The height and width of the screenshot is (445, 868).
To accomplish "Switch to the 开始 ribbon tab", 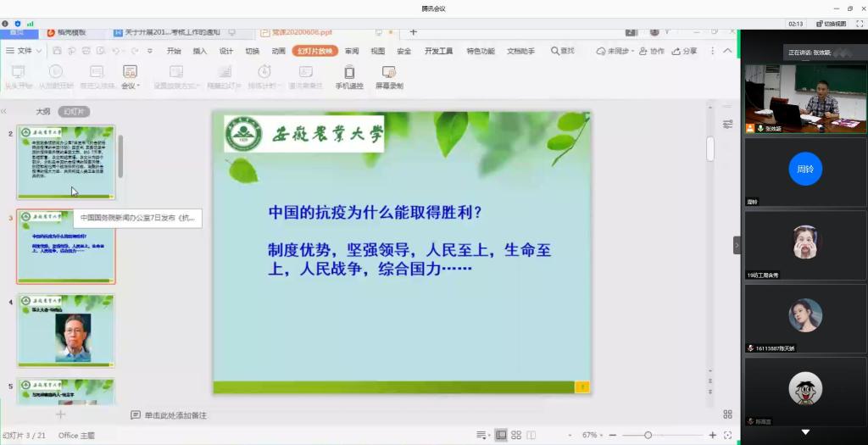I will [174, 51].
